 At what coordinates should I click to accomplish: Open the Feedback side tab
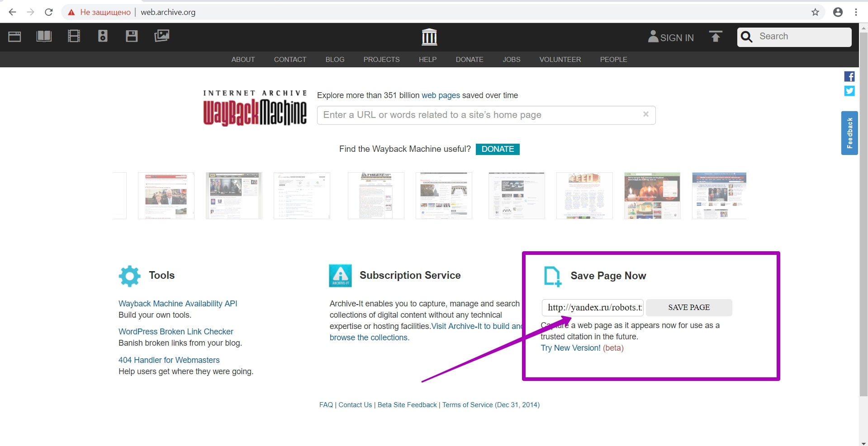point(849,133)
